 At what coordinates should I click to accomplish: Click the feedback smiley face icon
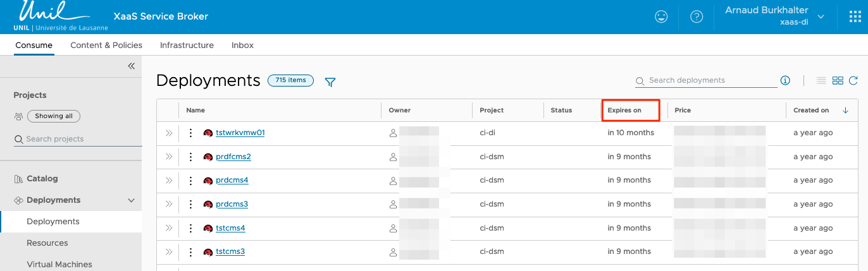[x=661, y=17]
